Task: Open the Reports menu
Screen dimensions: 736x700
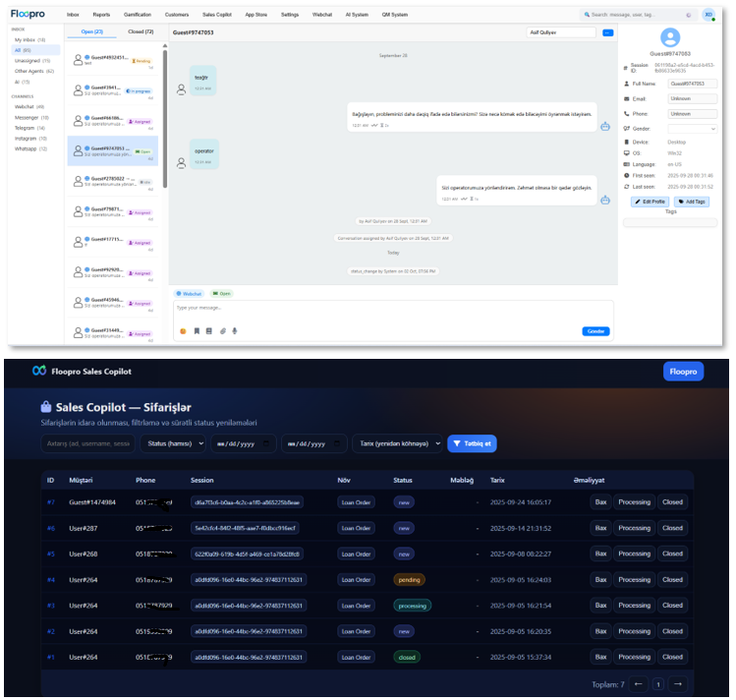Action: click(x=101, y=15)
